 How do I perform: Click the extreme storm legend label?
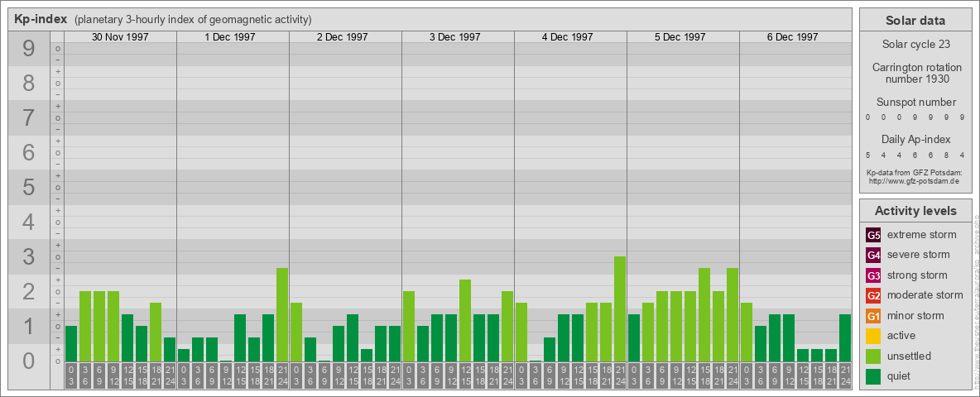(922, 235)
